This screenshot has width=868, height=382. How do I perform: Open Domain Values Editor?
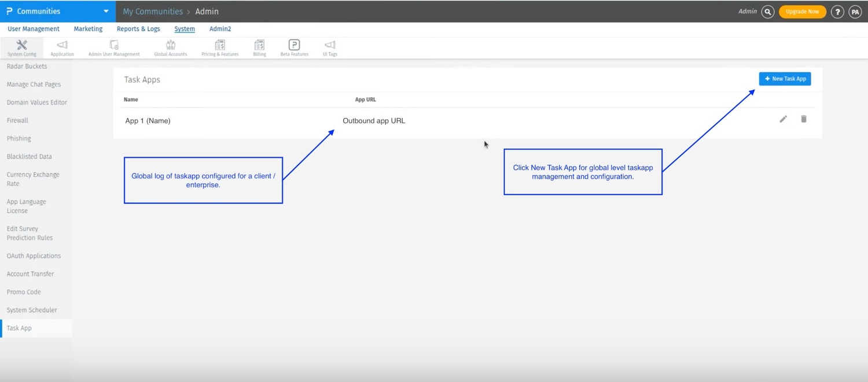37,102
